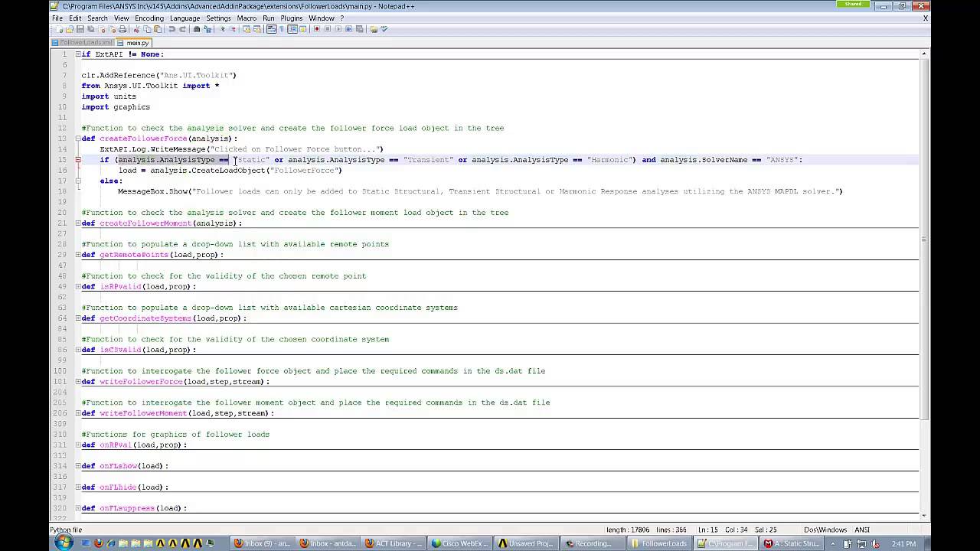Click Run macro multiple times icon
The image size is (980, 551).
click(348, 29)
